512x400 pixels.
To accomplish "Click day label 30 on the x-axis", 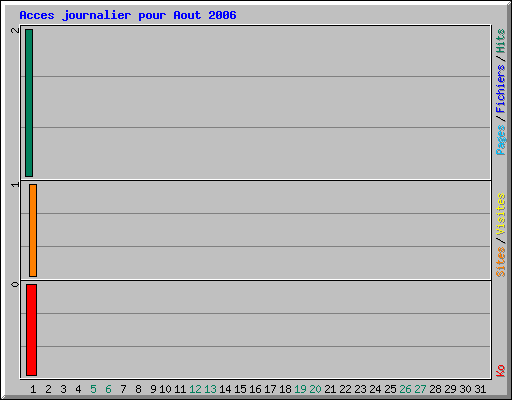I will pyautogui.click(x=465, y=389).
